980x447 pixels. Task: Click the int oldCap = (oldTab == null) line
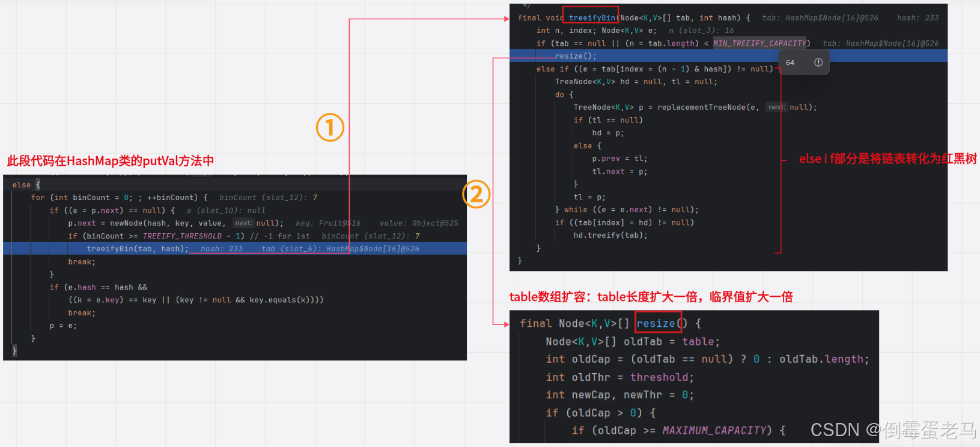pyautogui.click(x=707, y=359)
